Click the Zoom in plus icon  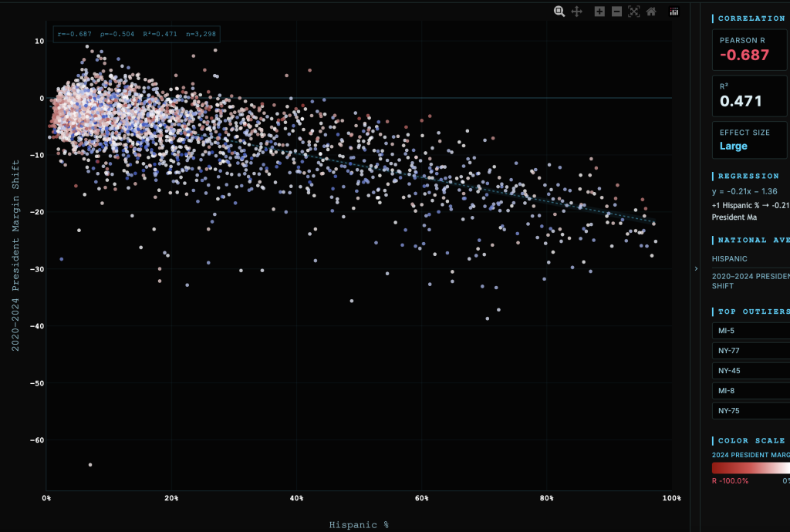click(x=599, y=12)
